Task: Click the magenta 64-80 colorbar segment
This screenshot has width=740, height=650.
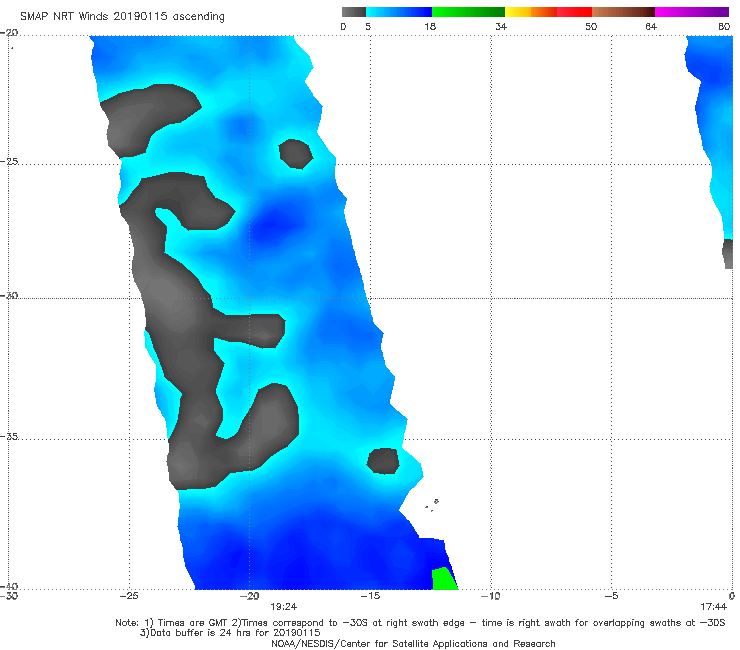Action: pos(692,12)
